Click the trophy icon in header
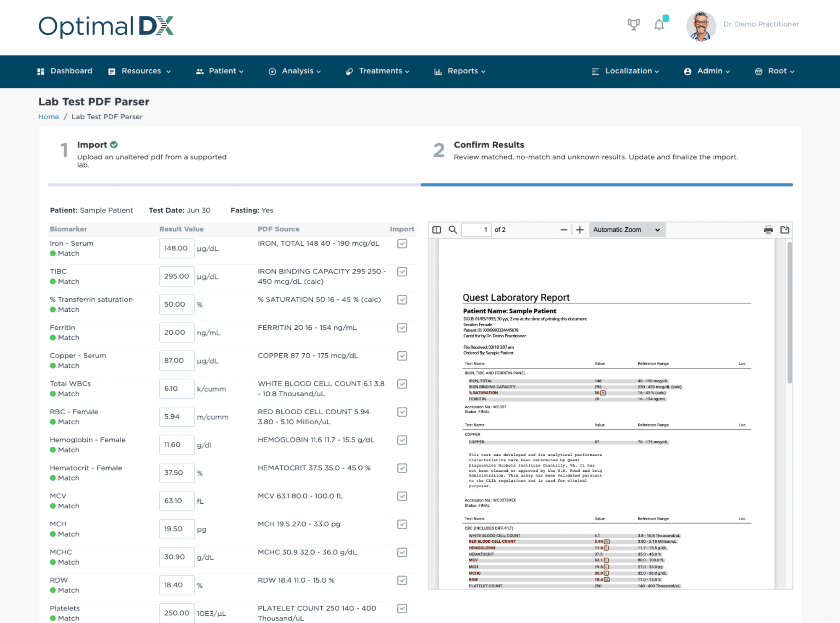Screen dimensions: 840x623 pos(633,24)
